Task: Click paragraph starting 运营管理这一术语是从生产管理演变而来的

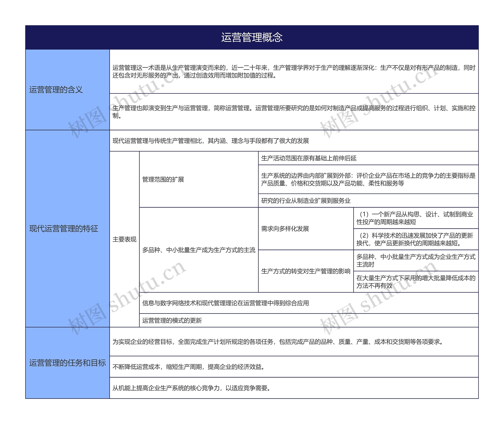Action: point(294,72)
